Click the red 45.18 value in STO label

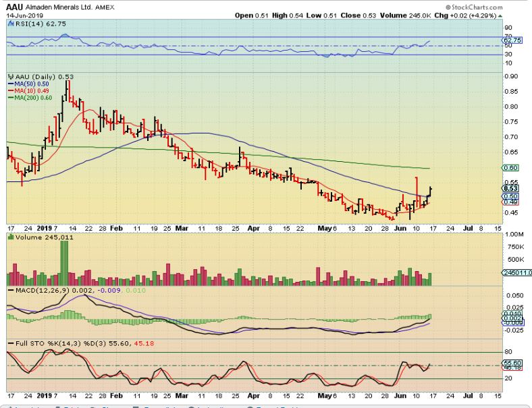click(144, 344)
